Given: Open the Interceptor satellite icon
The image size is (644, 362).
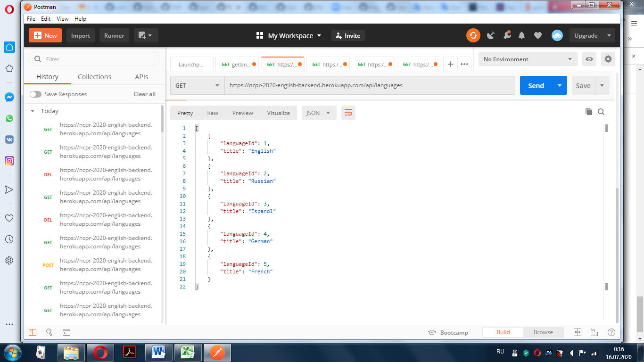Looking at the screenshot, I should [490, 35].
